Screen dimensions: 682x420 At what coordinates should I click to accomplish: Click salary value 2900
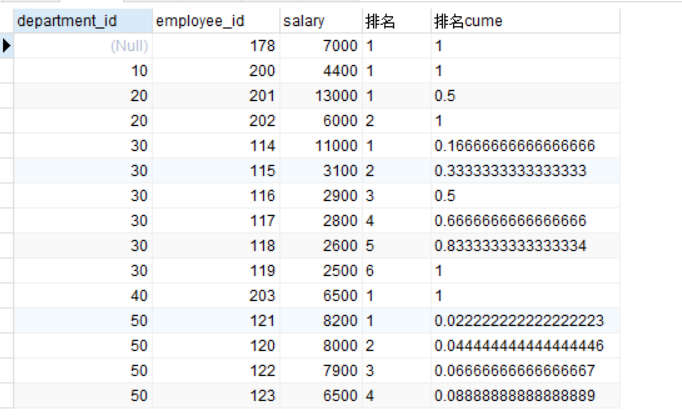(x=321, y=196)
